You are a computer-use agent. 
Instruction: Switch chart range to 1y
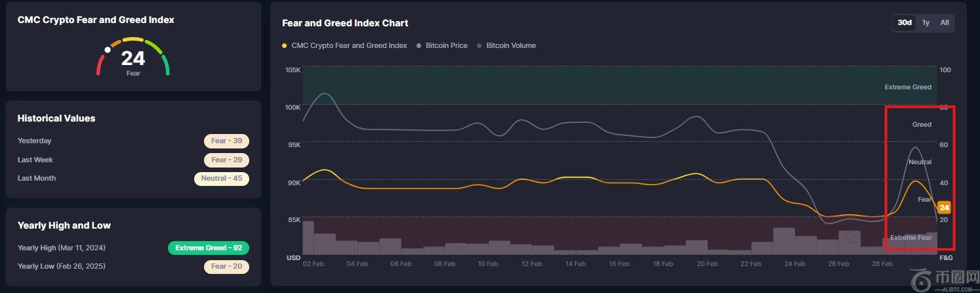(x=926, y=23)
